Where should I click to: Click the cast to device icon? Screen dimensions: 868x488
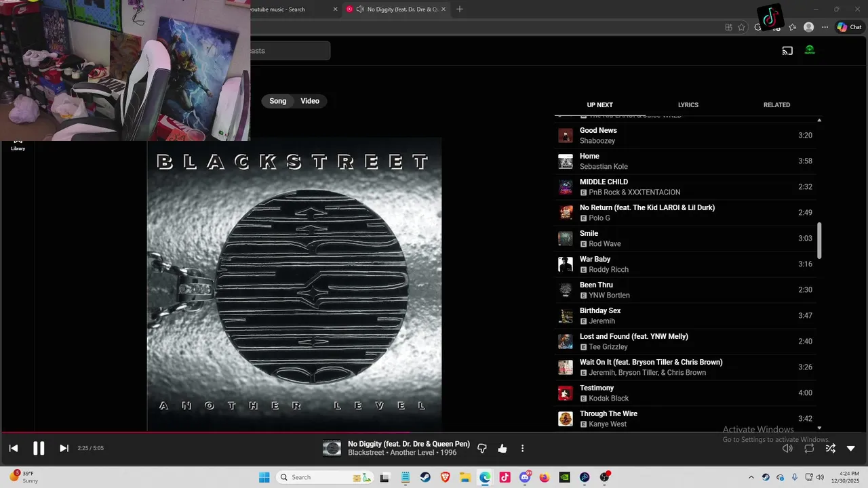787,50
